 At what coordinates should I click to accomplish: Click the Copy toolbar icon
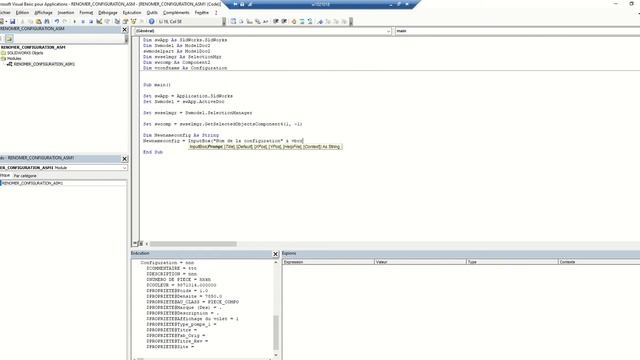coord(30,21)
